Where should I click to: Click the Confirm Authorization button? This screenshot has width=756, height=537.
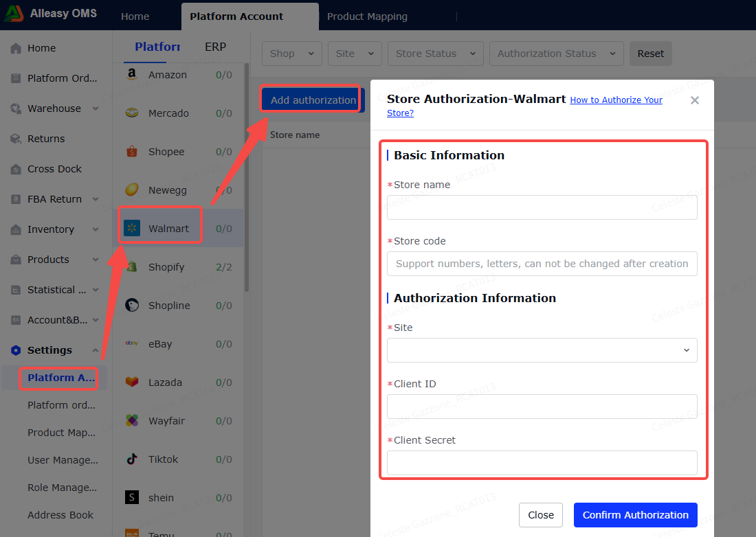point(636,515)
